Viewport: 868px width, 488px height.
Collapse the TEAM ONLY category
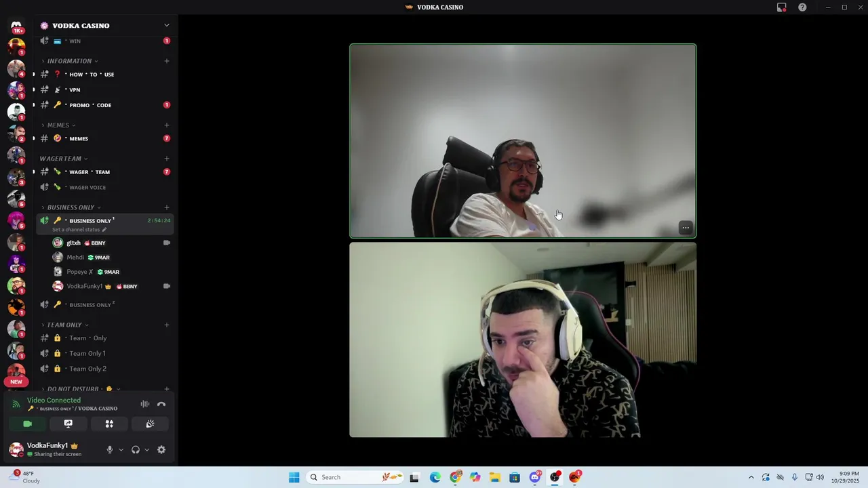click(64, 325)
